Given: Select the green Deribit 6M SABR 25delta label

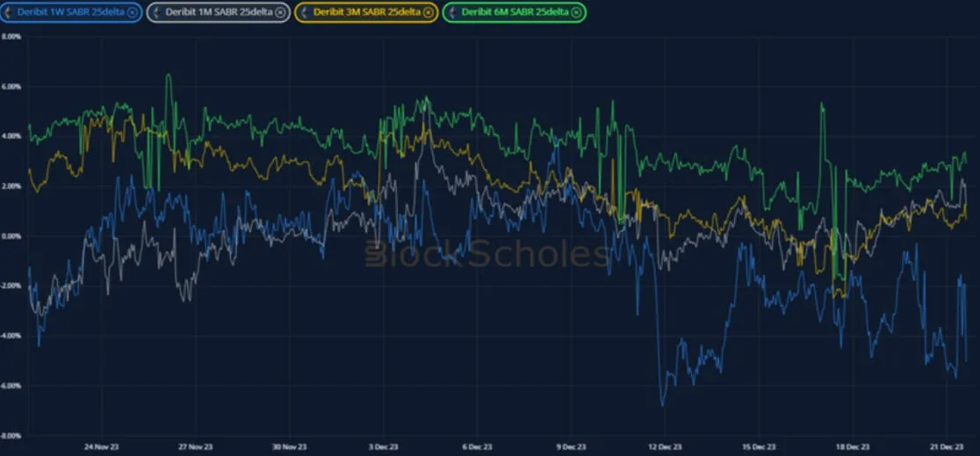Looking at the screenshot, I should coord(515,12).
